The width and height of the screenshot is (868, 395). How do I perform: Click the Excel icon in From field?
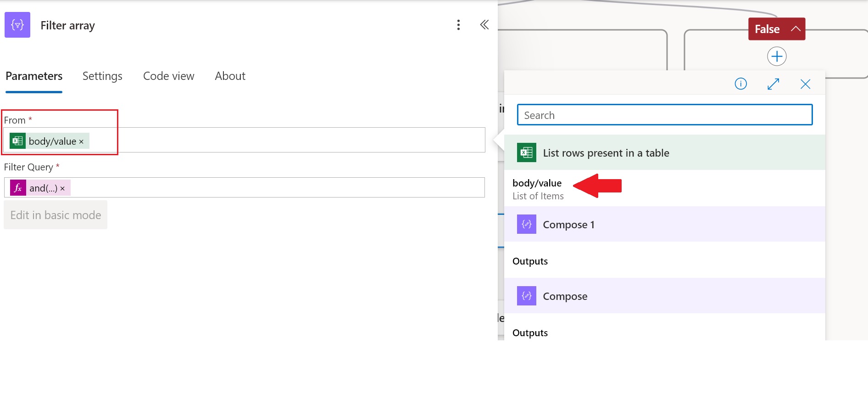17,141
